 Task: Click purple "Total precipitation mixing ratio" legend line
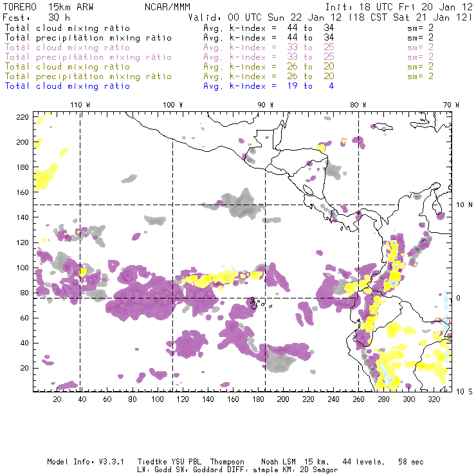[88, 57]
